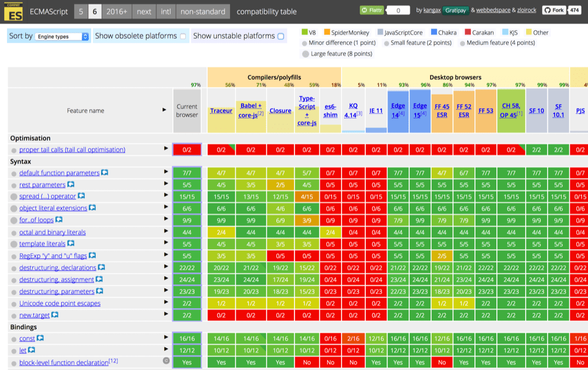Click the Flattr count box
The height and width of the screenshot is (370, 588).
[398, 11]
